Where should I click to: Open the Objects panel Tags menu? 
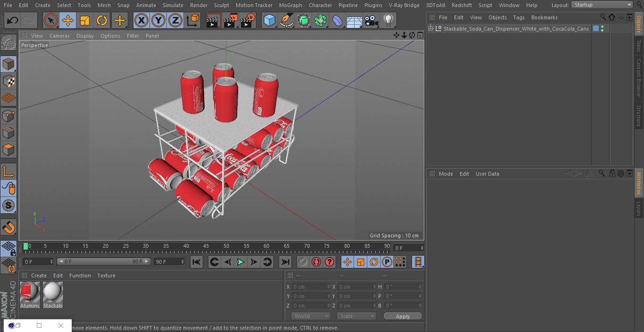coord(519,17)
